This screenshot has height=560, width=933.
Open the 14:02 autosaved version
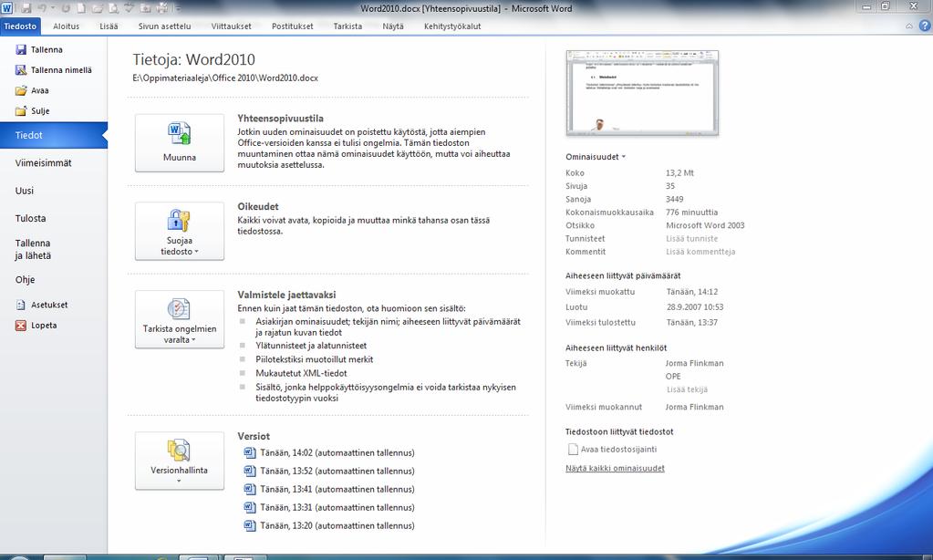point(329,453)
